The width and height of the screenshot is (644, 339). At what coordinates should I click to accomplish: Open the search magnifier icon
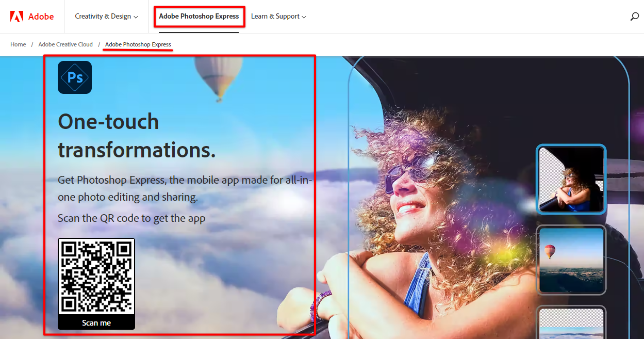tap(635, 17)
